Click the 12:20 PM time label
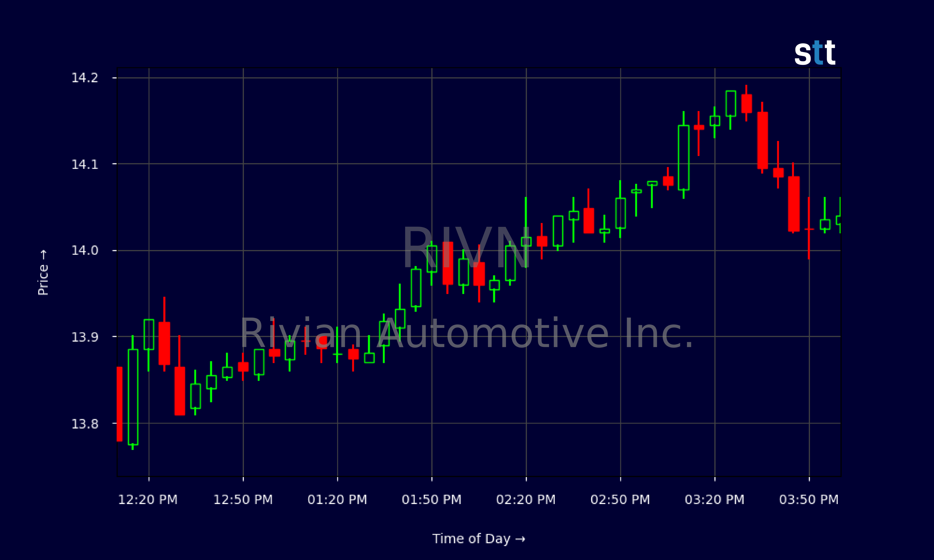934x560 pixels. click(148, 500)
